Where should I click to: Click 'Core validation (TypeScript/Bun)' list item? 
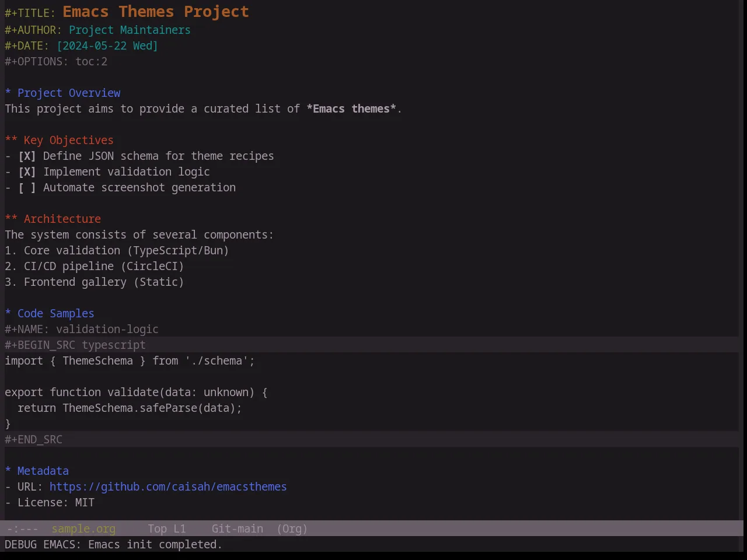(117, 250)
